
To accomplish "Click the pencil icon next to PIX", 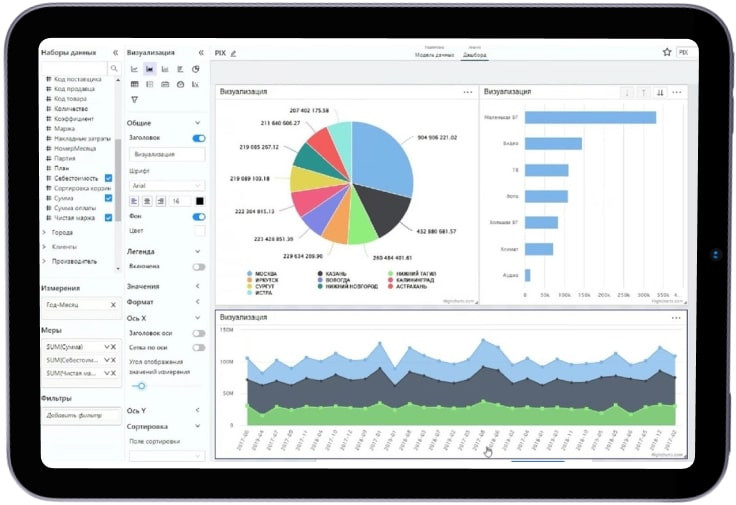I will tap(233, 54).
